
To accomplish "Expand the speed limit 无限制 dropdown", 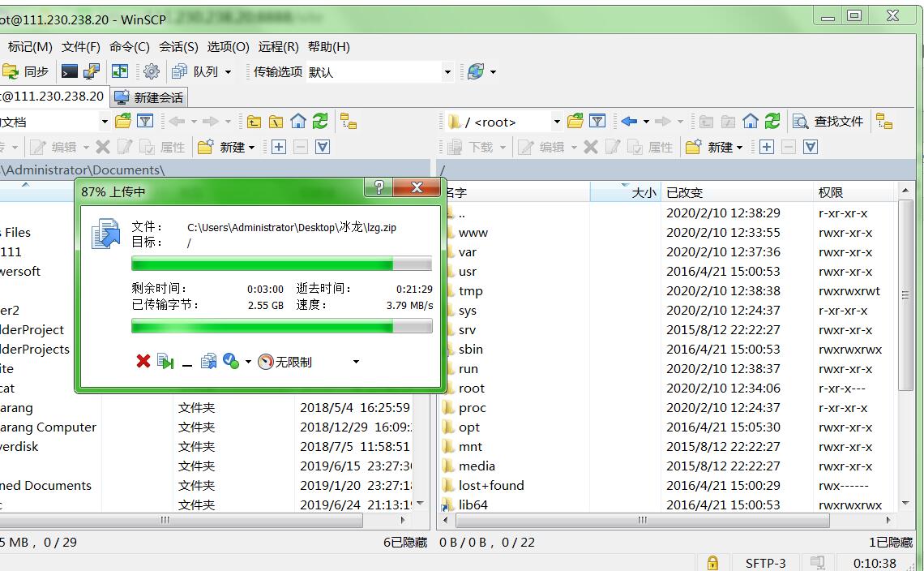I will click(355, 362).
